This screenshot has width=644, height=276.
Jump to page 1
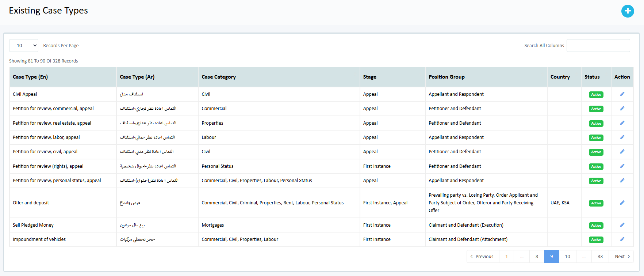coord(506,257)
